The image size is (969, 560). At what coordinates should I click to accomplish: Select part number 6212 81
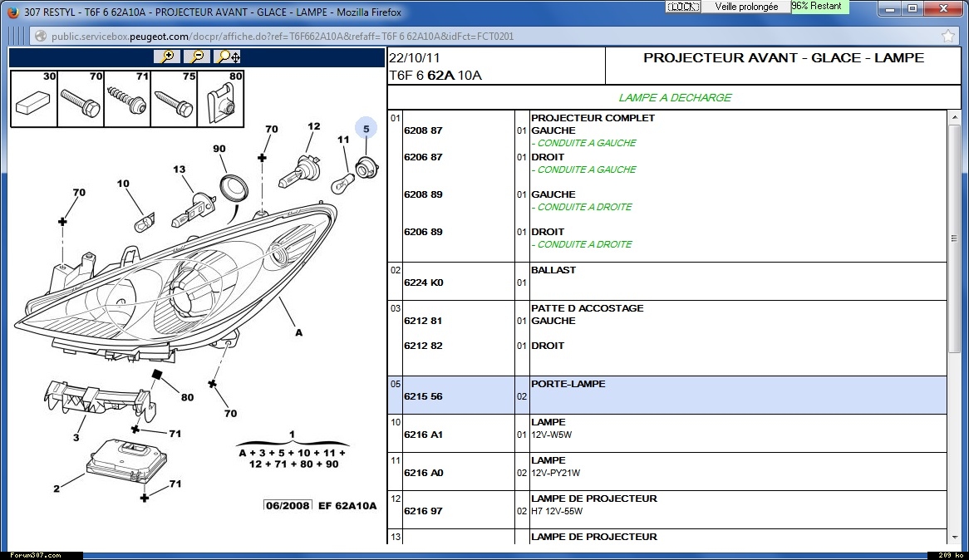click(x=423, y=321)
